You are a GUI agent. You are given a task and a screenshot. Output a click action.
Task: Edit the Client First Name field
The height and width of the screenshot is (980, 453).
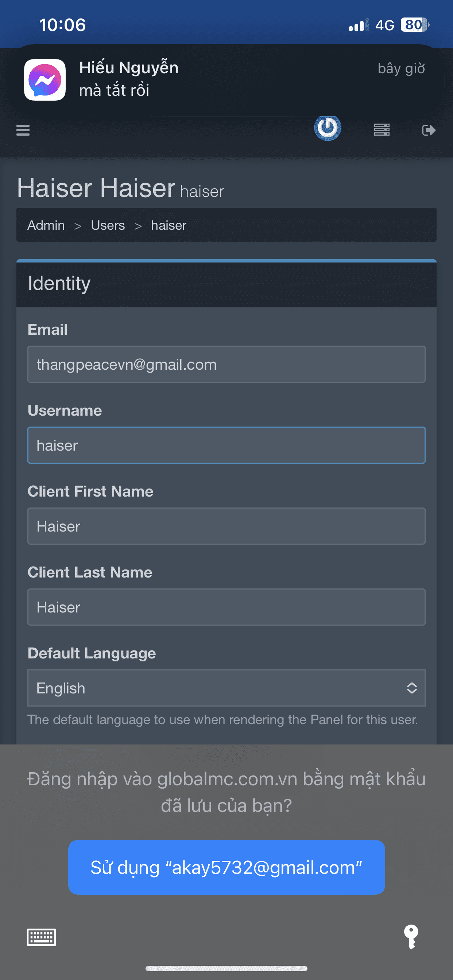226,526
